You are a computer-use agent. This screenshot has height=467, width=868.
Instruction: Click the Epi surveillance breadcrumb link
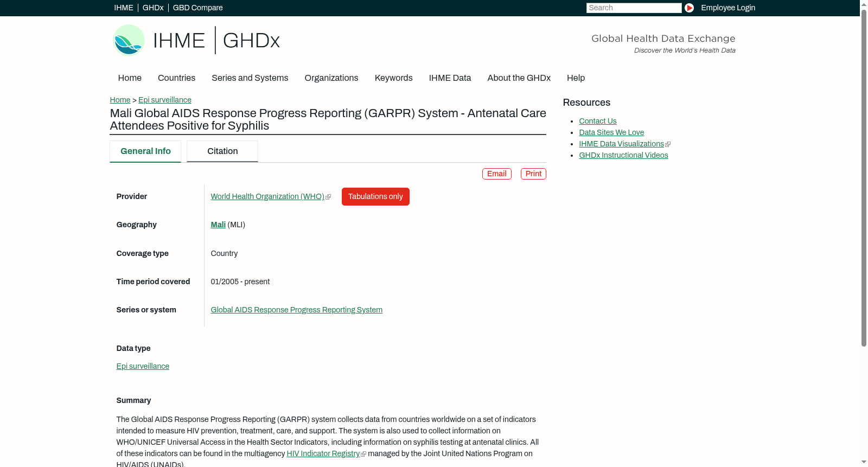(x=165, y=100)
